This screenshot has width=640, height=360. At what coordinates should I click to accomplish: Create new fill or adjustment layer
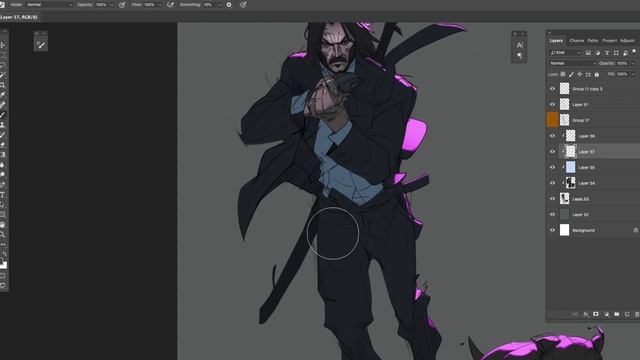click(x=606, y=314)
